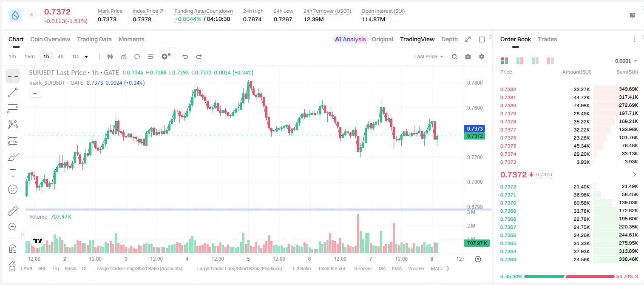The height and width of the screenshot is (285, 644).
Task: Select the trend line drawing tool
Action: coord(13,92)
